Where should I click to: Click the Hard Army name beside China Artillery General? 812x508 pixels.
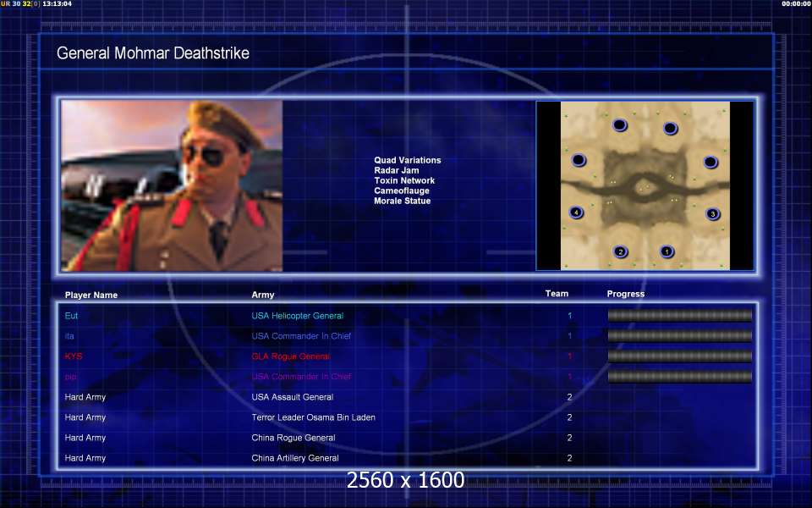coord(85,458)
